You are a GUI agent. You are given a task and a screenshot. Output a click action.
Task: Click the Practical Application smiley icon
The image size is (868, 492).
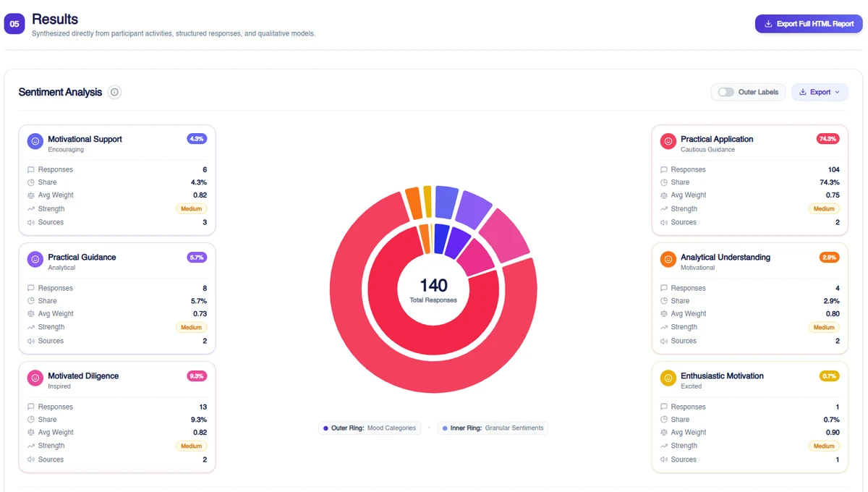[x=668, y=142]
